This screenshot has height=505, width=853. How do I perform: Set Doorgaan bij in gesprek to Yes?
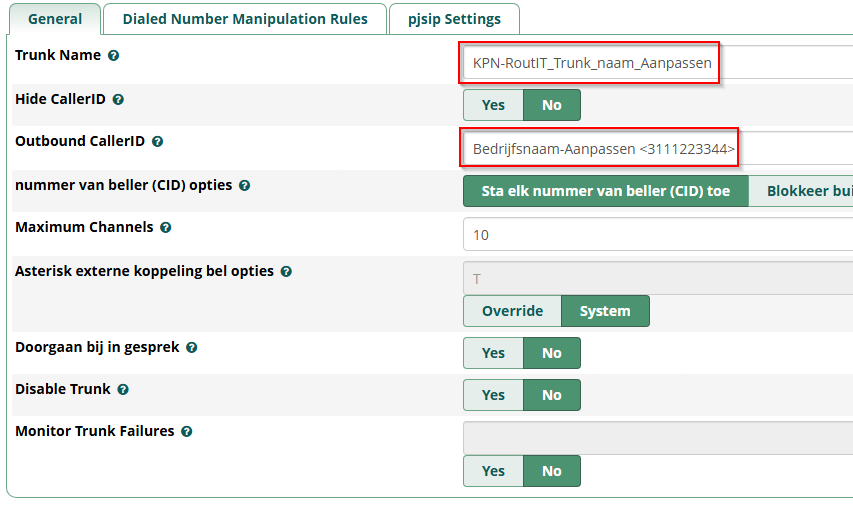coord(493,353)
